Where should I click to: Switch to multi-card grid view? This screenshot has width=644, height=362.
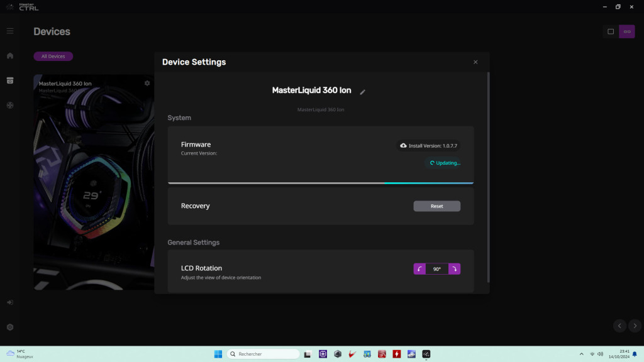pyautogui.click(x=627, y=31)
